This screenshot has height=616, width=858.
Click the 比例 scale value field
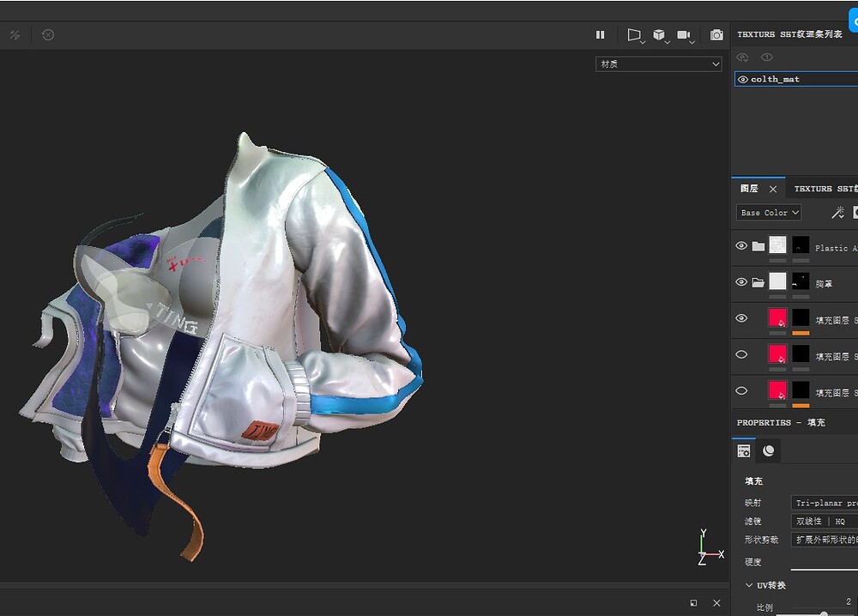849,601
